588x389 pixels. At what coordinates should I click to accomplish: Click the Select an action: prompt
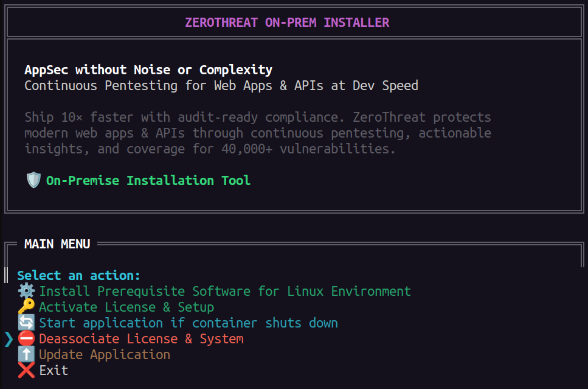[79, 276]
